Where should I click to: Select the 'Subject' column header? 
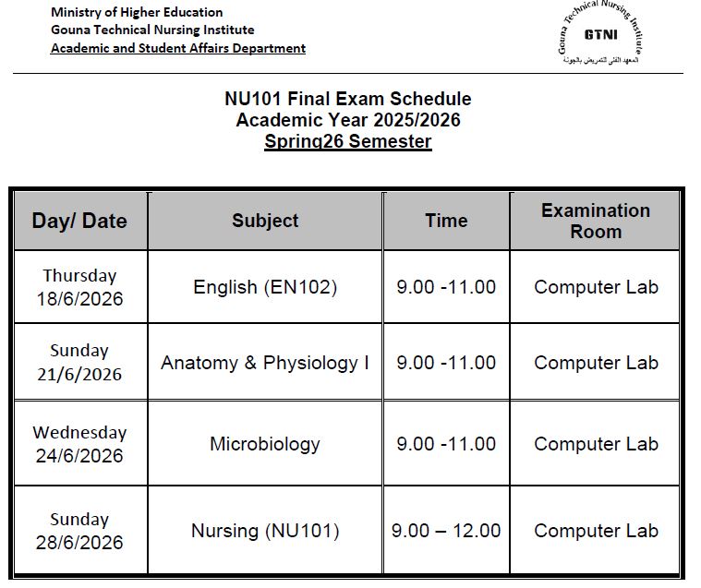[x=265, y=222]
